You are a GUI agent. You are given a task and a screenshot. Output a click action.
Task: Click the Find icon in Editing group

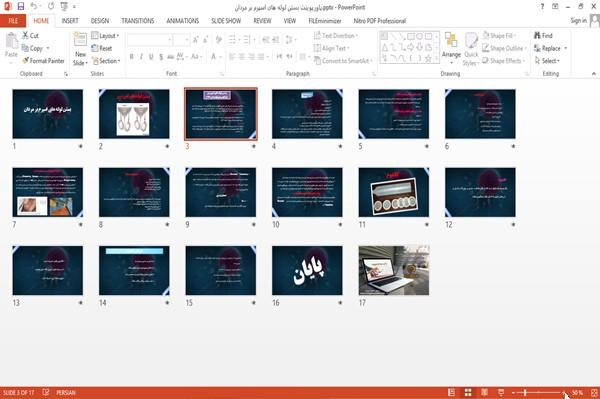pyautogui.click(x=543, y=36)
